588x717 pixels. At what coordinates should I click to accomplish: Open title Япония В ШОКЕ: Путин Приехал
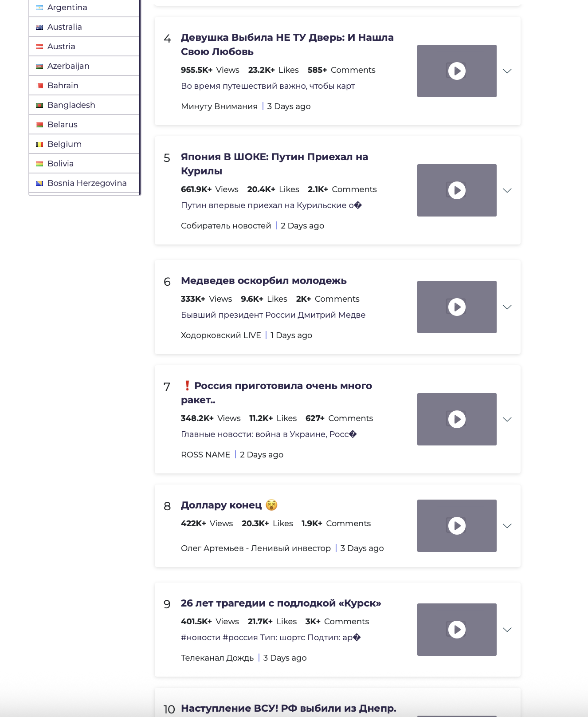click(x=274, y=164)
